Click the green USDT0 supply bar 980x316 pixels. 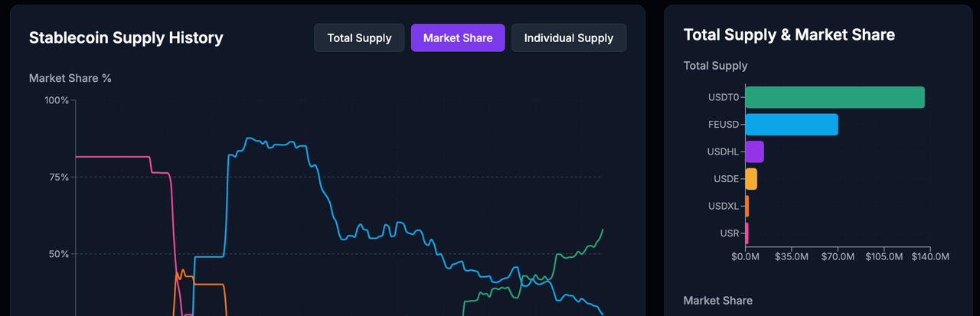point(835,97)
